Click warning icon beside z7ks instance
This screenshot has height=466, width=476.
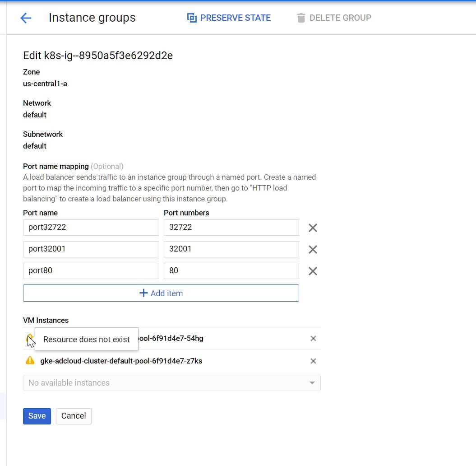tap(30, 361)
